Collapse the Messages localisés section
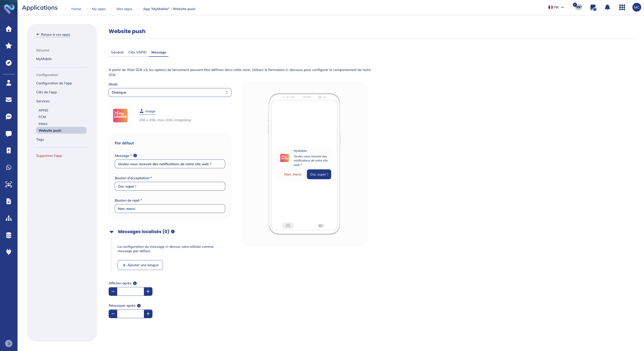Viewport: 644px width, 351px height. coord(112,232)
